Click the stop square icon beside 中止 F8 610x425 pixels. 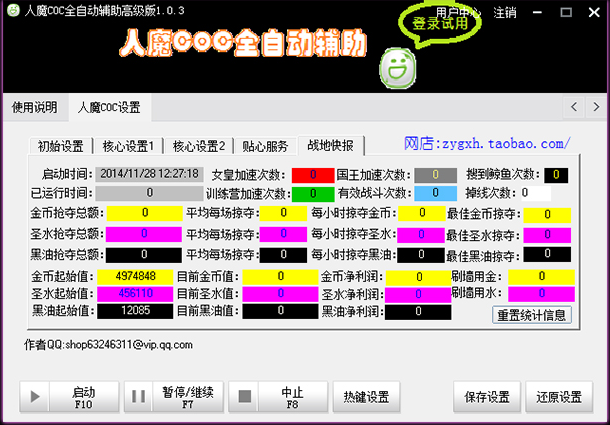point(244,397)
